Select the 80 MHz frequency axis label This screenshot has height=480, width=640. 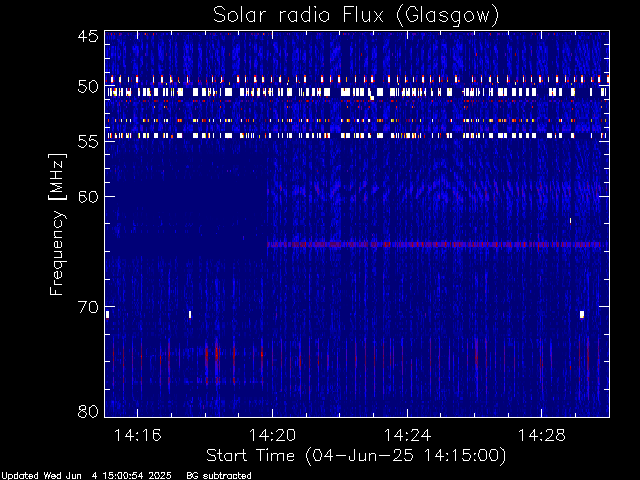pos(88,411)
